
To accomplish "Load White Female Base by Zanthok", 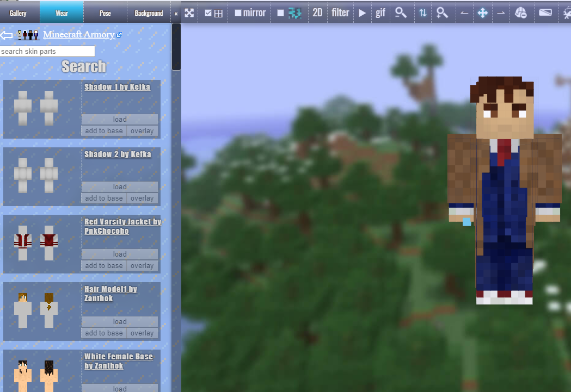I will [120, 388].
